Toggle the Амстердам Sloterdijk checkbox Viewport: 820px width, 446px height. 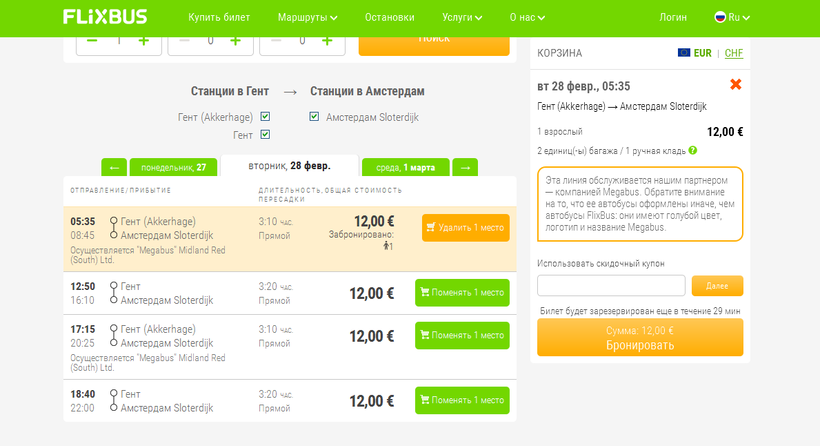point(315,117)
